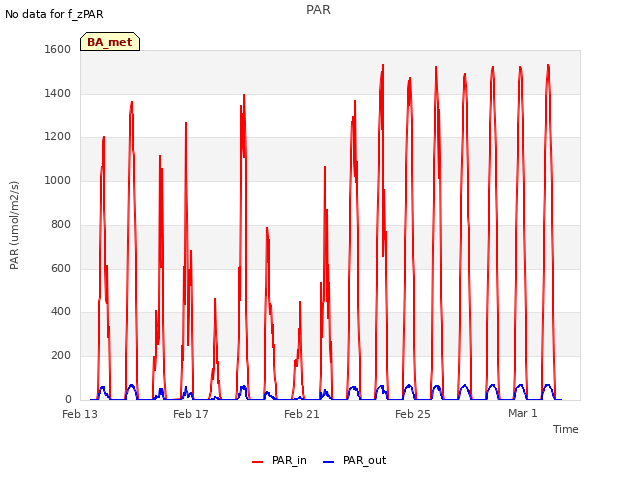
Task: Click the 1600 y-axis tick label
Action: click(58, 49)
